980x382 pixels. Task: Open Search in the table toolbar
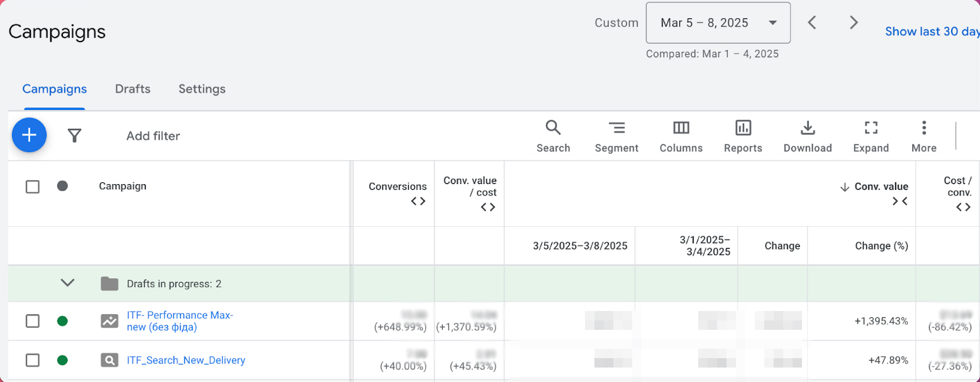click(x=553, y=136)
